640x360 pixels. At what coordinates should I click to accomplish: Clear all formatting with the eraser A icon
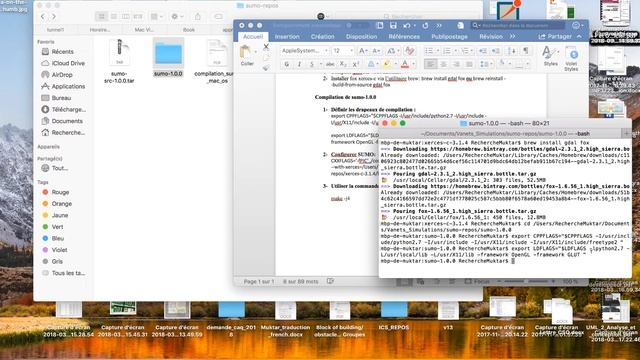[x=409, y=51]
